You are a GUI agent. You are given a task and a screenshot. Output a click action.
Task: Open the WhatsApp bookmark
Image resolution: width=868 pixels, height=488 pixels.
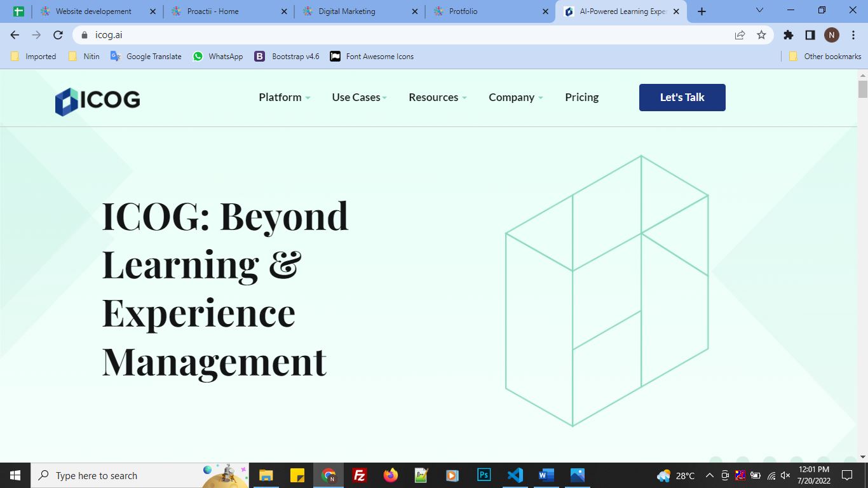(218, 57)
